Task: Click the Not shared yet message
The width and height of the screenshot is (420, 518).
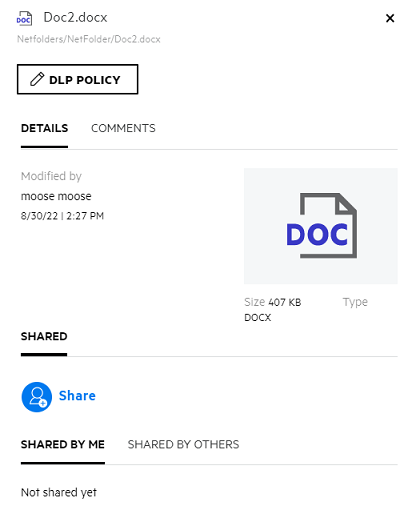Action: (59, 492)
